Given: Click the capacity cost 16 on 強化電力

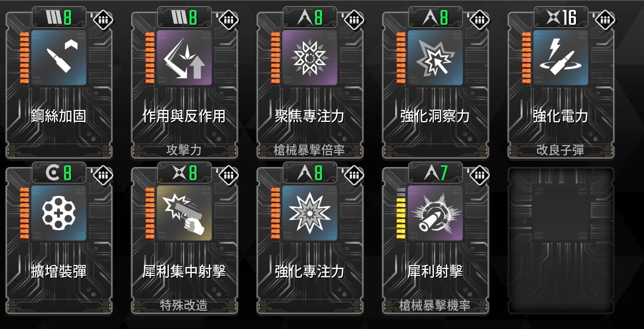Looking at the screenshot, I should coord(569,18).
